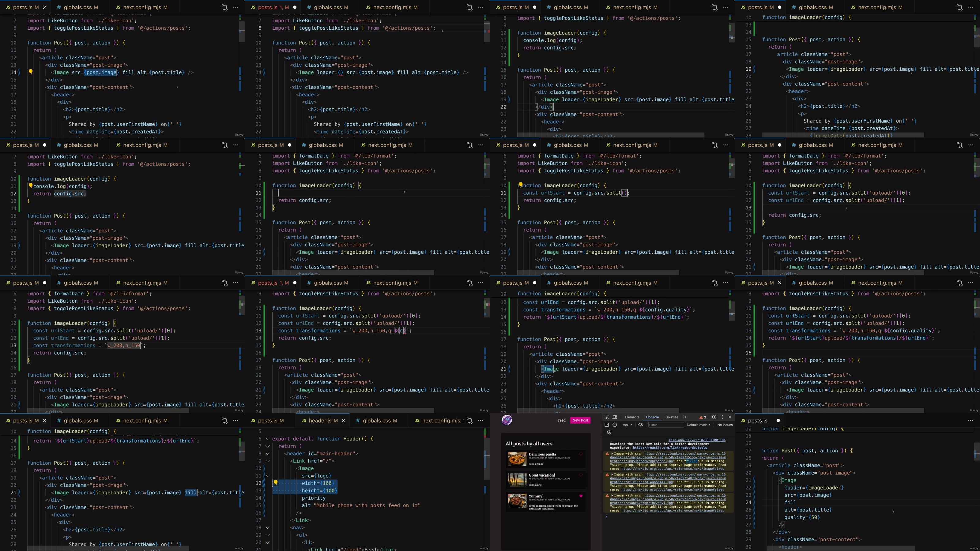Click the DevTools warnings count badge
Viewport: 980px width, 551px height.
coord(703,417)
